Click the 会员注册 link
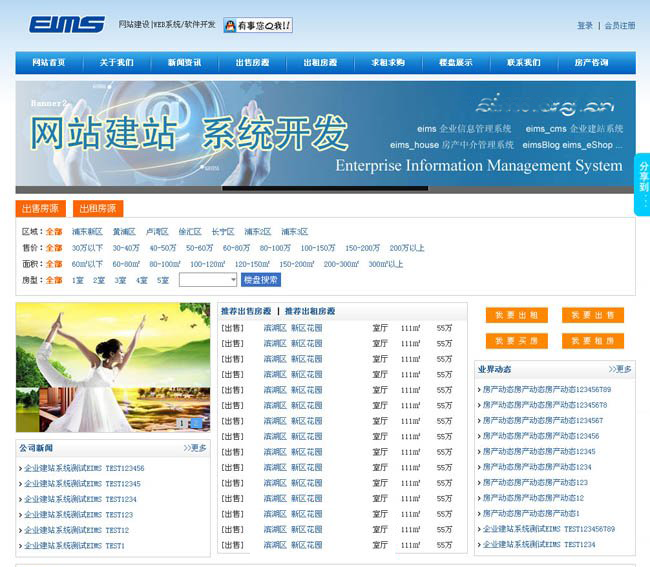 pos(619,26)
